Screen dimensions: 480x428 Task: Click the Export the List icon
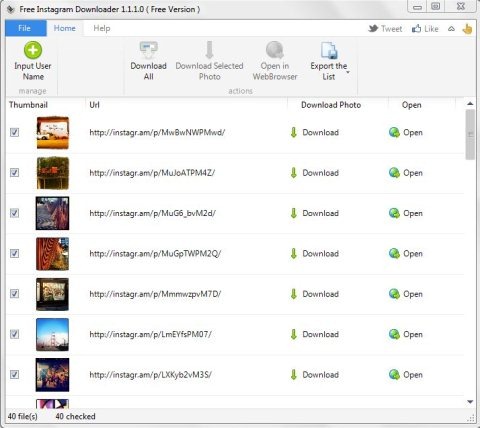(329, 50)
